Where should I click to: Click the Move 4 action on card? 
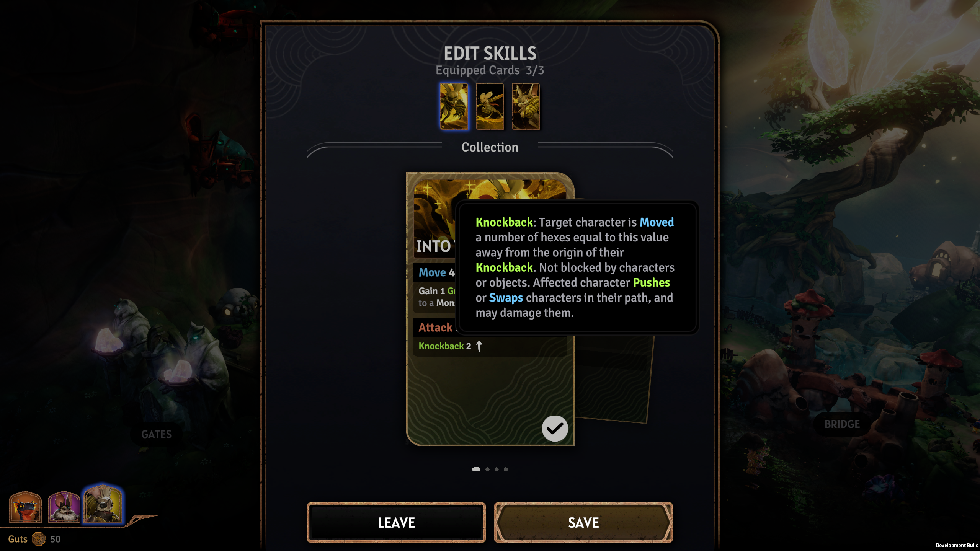(x=436, y=272)
